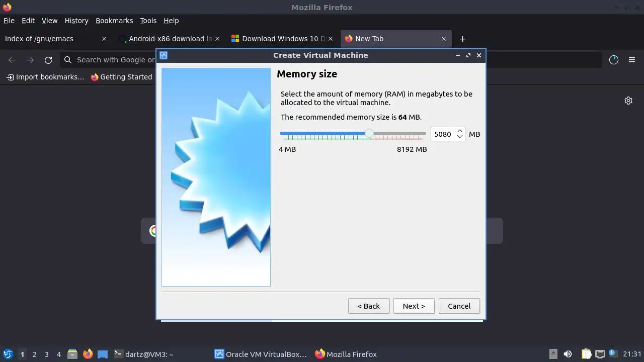Launch Firefox from the taskbar quick launcher
The width and height of the screenshot is (644, 362).
[88, 354]
